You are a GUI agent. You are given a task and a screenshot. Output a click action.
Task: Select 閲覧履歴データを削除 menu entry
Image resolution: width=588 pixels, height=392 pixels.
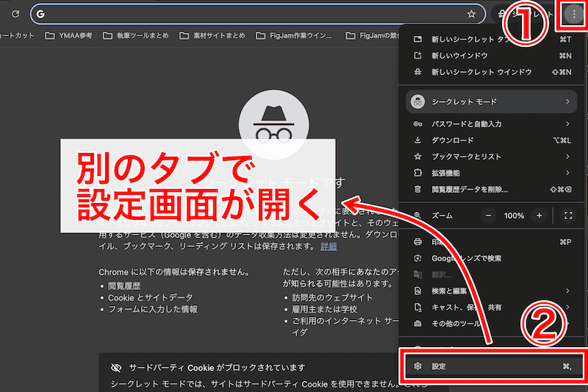tap(470, 189)
